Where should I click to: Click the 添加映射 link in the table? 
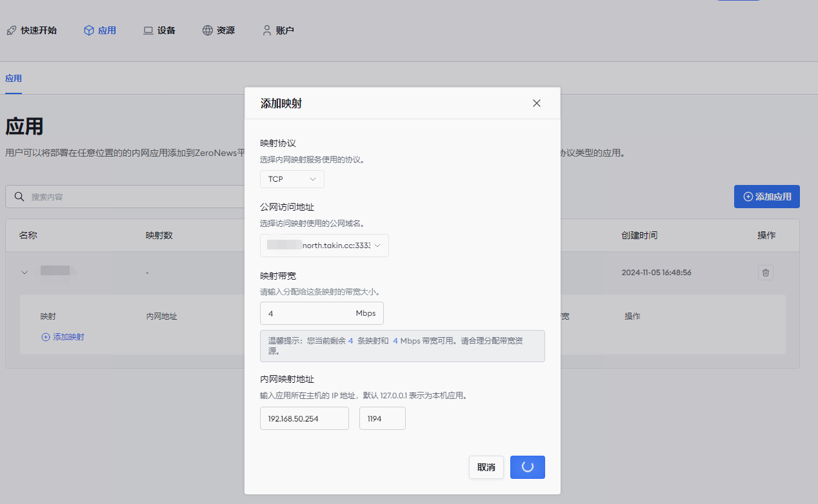(68, 337)
